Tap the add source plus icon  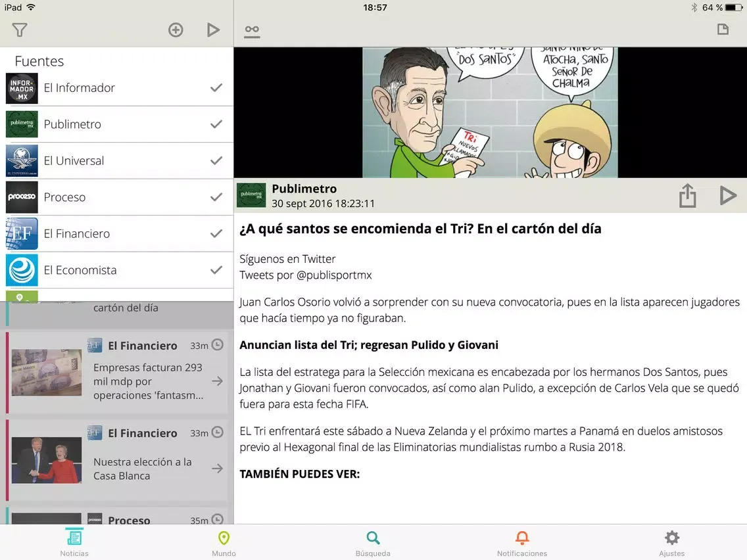(x=176, y=30)
